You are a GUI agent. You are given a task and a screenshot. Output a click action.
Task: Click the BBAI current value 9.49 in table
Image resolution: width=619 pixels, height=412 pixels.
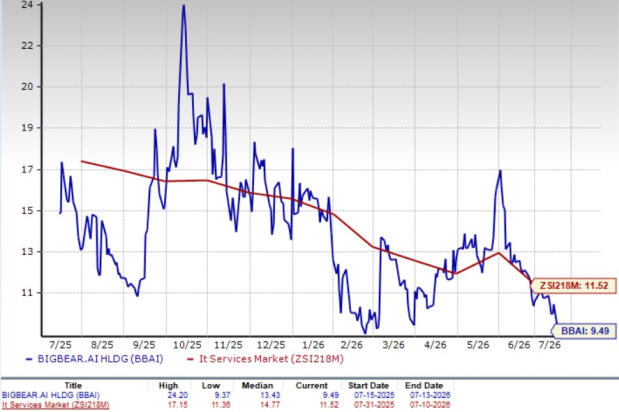pyautogui.click(x=330, y=395)
